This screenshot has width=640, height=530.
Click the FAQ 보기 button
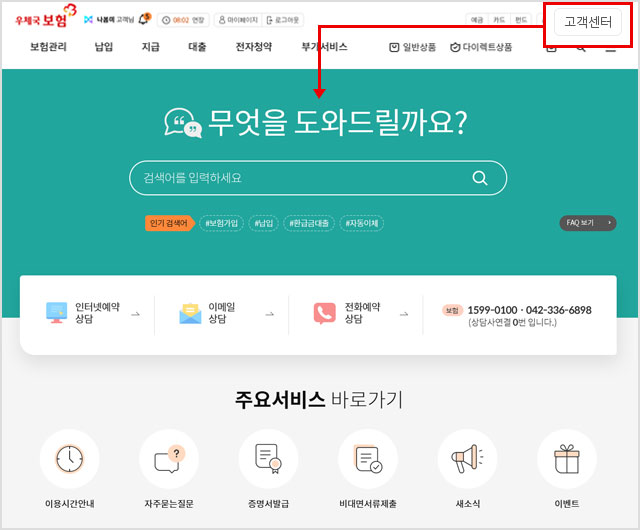coord(588,223)
